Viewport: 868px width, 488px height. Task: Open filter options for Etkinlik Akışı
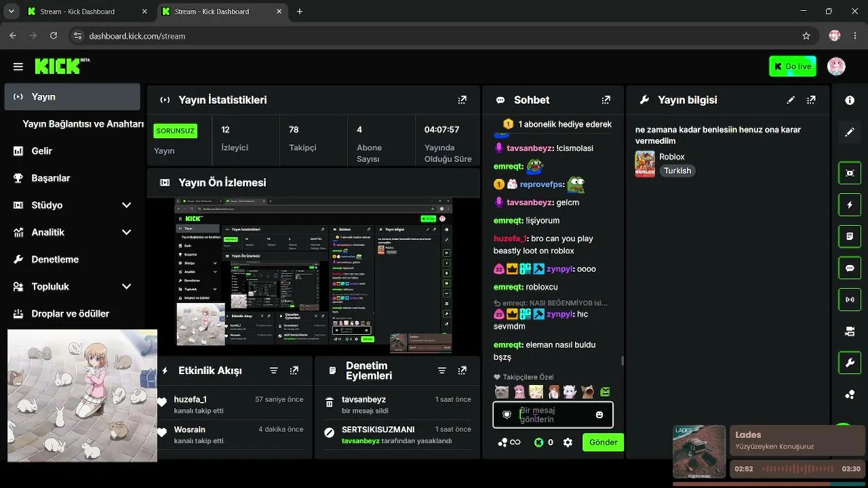(274, 371)
